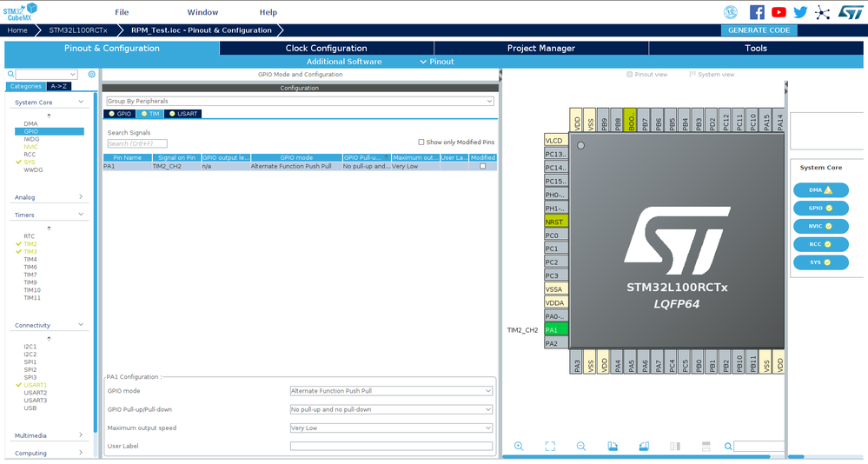The width and height of the screenshot is (868, 464).
Task: Open the ST Twitter icon
Action: click(800, 12)
